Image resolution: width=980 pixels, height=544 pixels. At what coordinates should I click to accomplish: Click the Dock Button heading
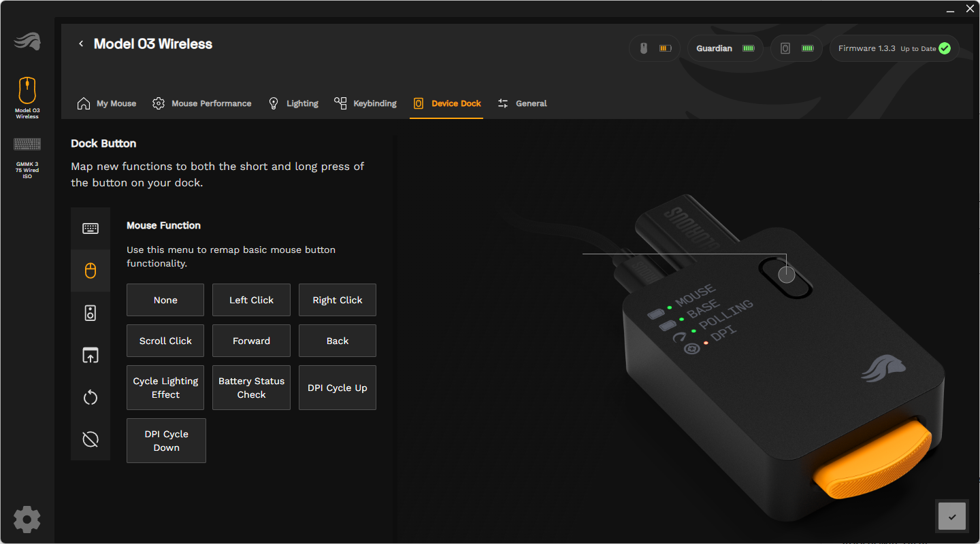[x=103, y=143]
